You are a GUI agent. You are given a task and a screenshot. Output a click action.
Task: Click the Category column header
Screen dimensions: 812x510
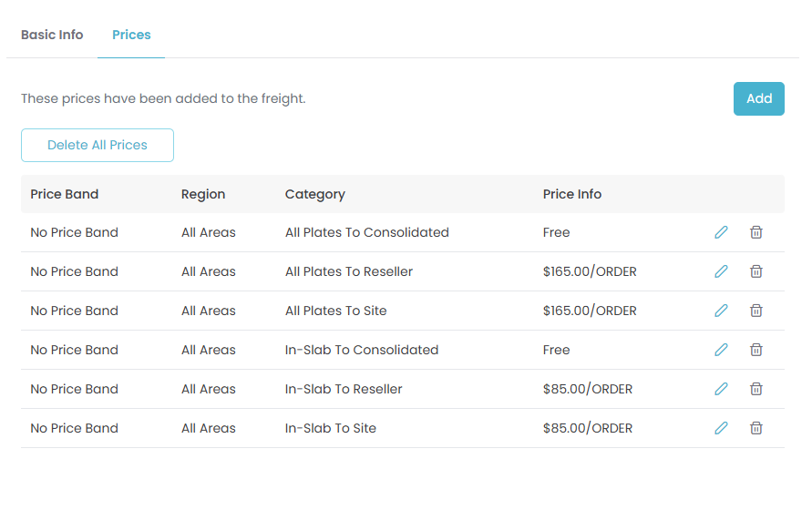[x=314, y=194]
